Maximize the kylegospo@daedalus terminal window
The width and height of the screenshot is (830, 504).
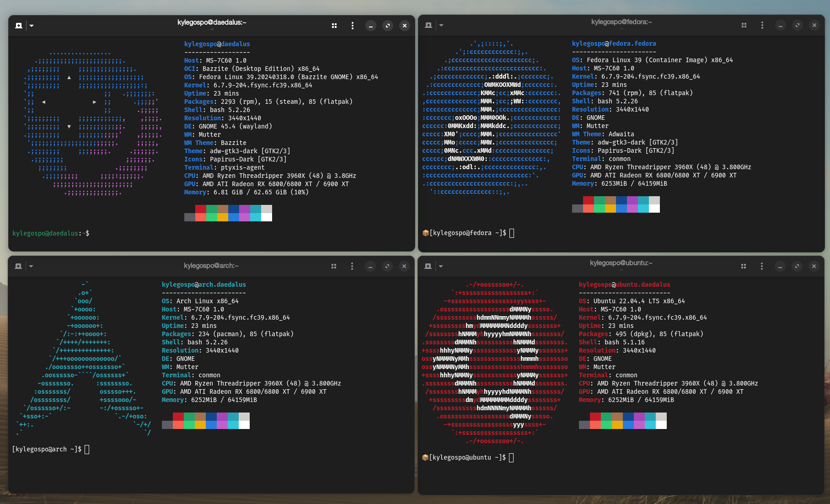point(388,26)
